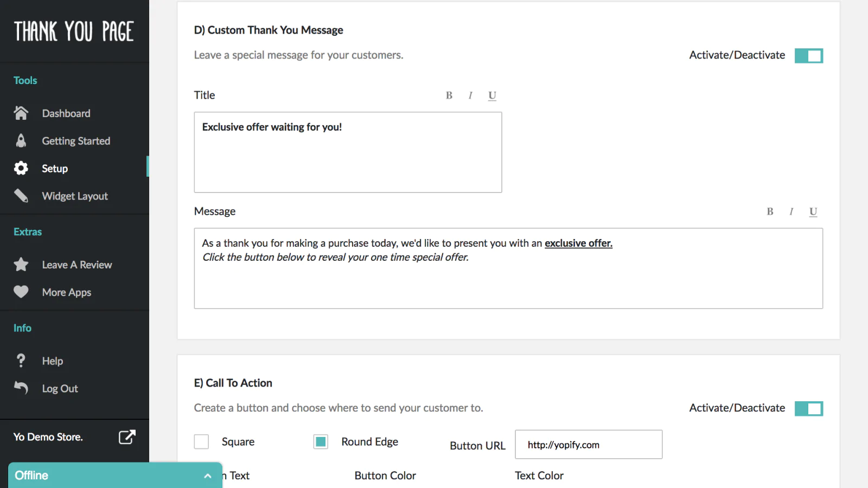Click the 'Button Color' label
868x488 pixels.
pos(385,476)
